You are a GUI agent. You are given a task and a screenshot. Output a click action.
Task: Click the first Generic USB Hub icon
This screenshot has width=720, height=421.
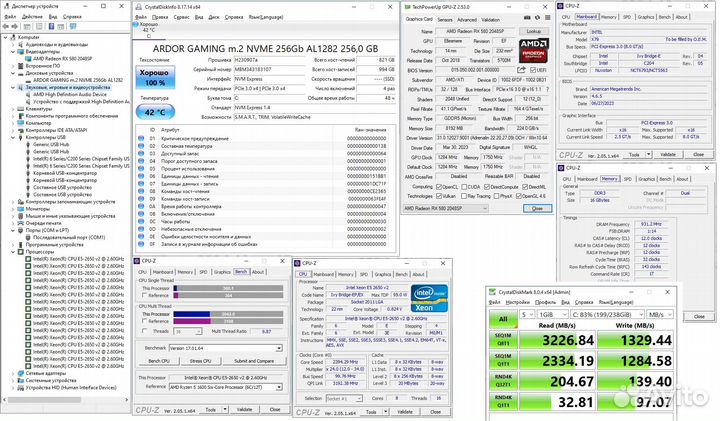(28, 145)
